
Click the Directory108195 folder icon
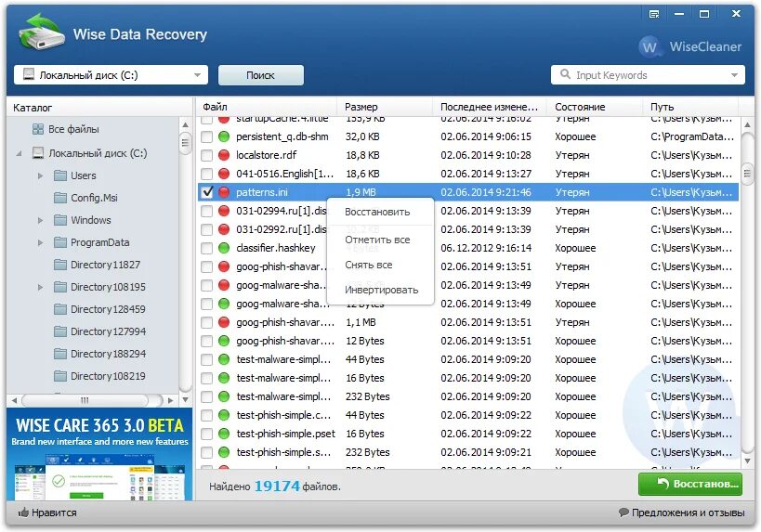tap(60, 287)
